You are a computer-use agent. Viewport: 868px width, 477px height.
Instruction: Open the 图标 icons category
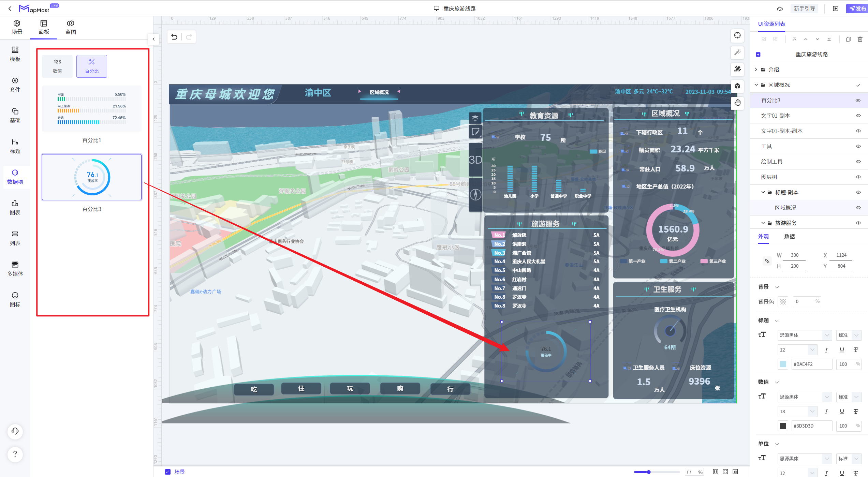point(15,300)
